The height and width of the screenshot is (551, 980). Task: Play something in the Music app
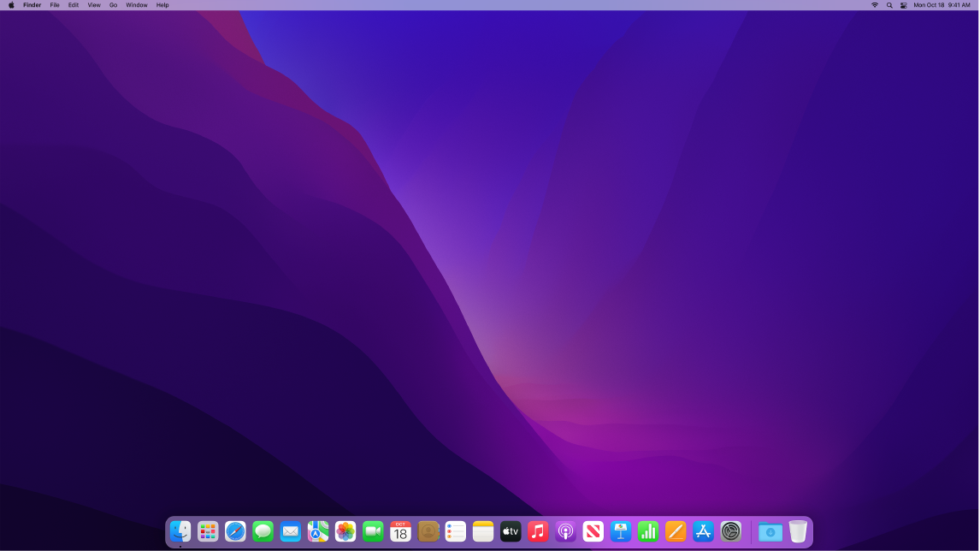538,531
